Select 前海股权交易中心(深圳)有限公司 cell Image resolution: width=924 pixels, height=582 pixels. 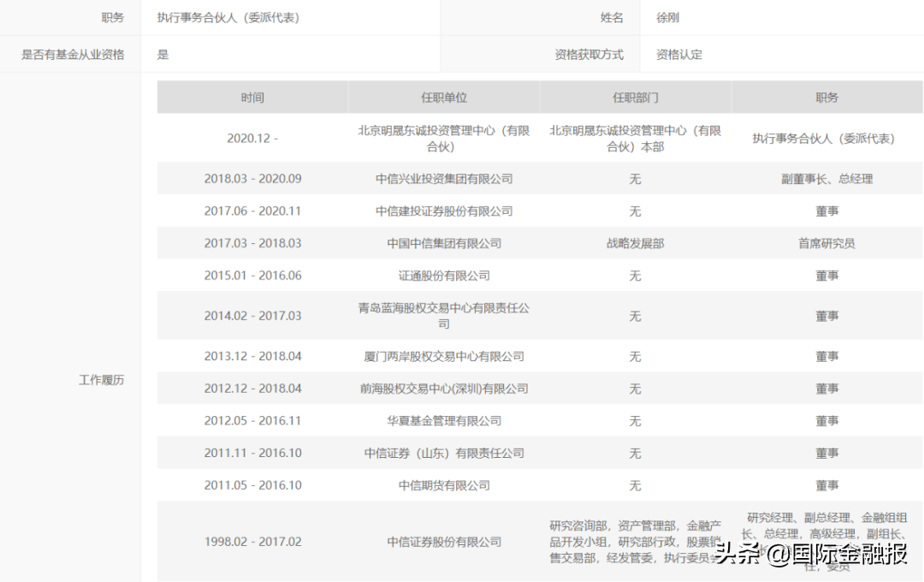click(x=444, y=389)
